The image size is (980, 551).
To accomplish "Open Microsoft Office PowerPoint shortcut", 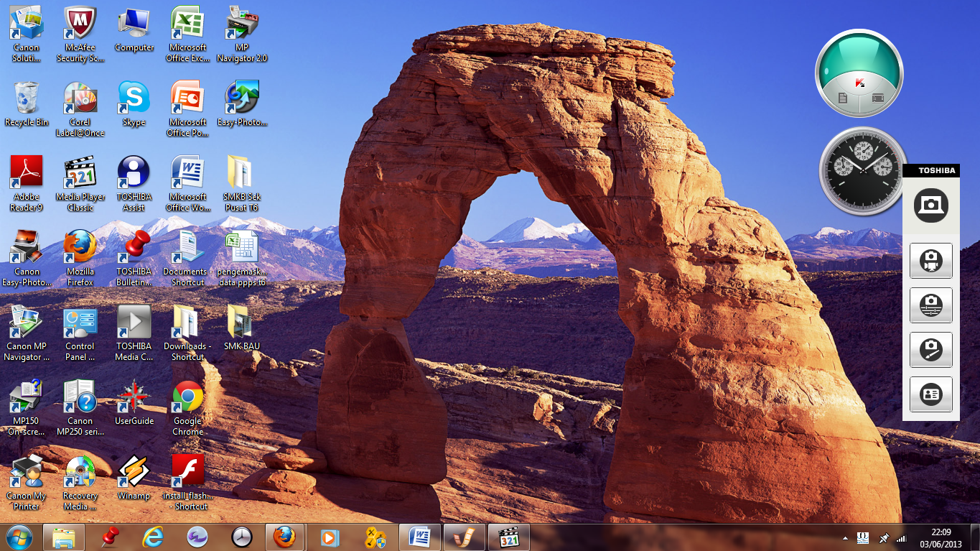I will [188, 108].
